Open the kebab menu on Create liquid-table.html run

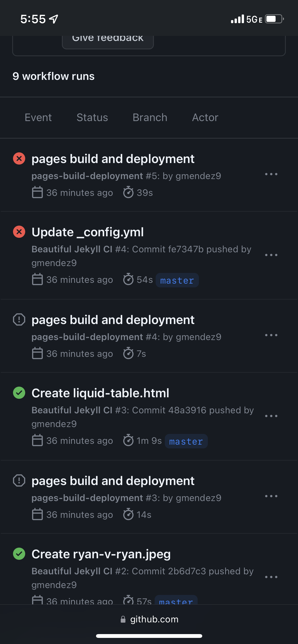coord(271,416)
